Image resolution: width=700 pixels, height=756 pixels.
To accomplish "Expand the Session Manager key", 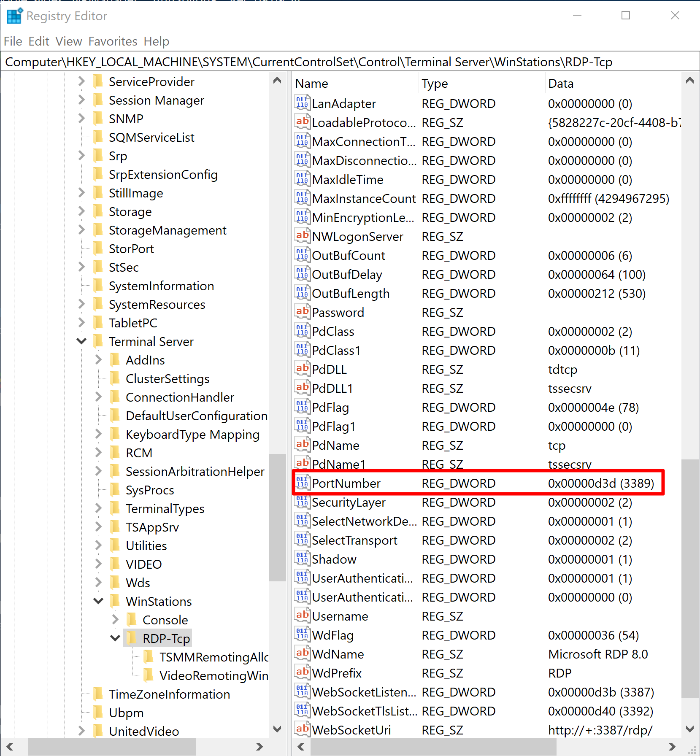I will [81, 100].
